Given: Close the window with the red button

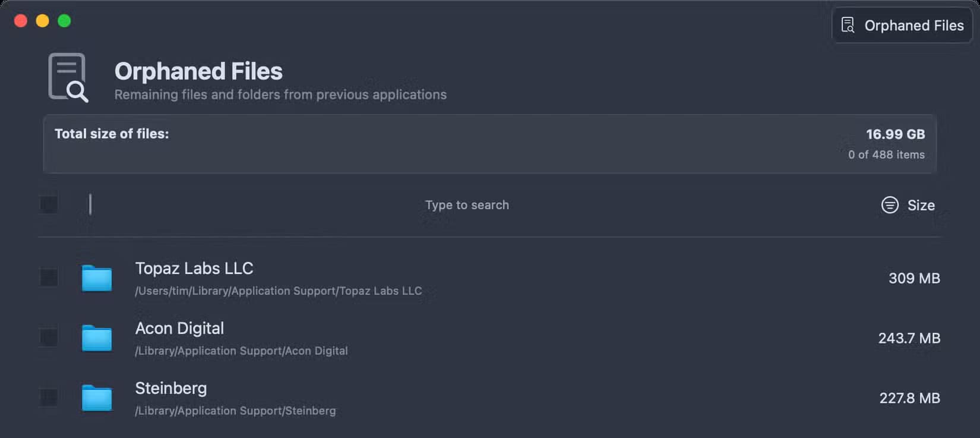Looking at the screenshot, I should pyautogui.click(x=21, y=21).
